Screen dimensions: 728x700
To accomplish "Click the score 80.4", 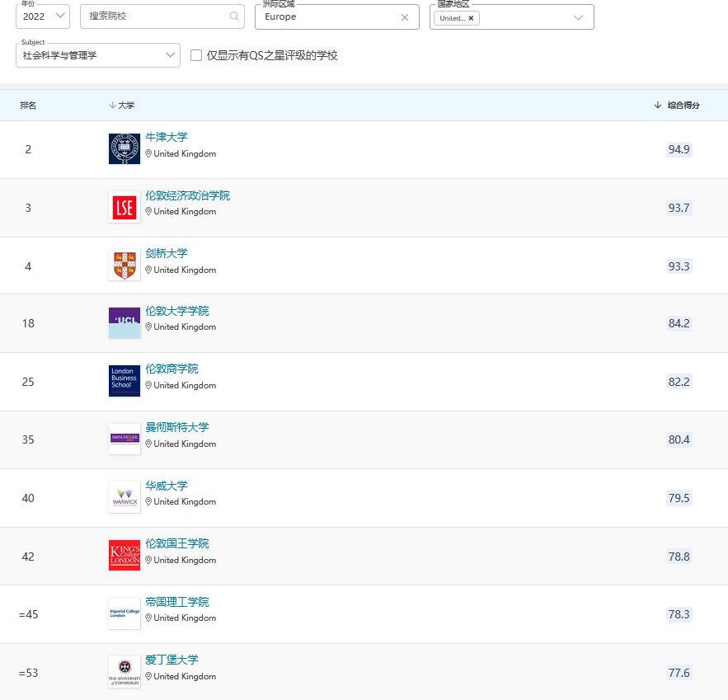I will tap(679, 439).
